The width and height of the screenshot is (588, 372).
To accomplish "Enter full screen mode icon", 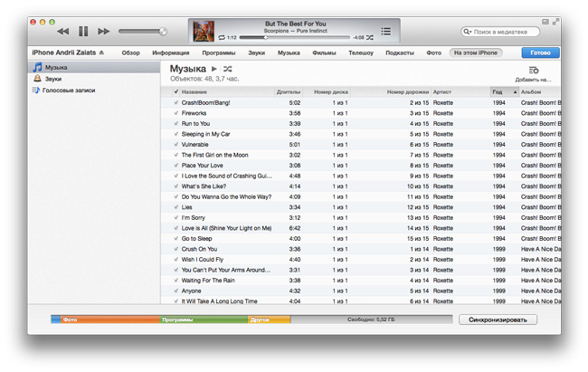I will click(555, 22).
